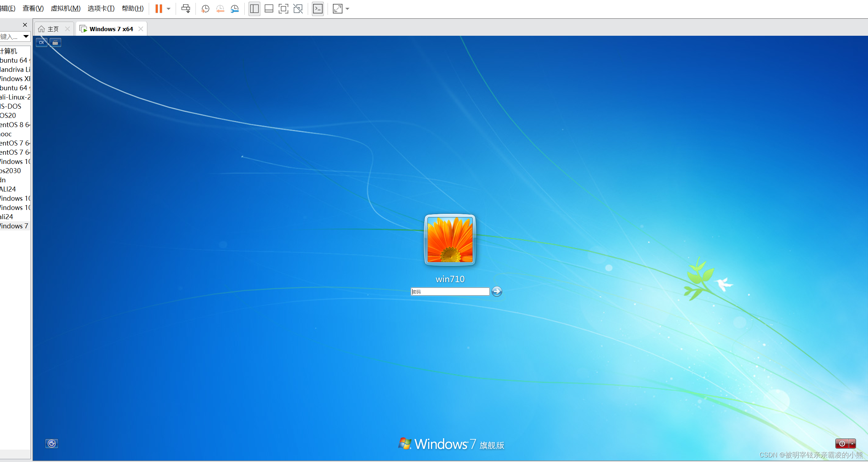Select the Windows XP library entry
This screenshot has height=462, width=868.
(15, 79)
